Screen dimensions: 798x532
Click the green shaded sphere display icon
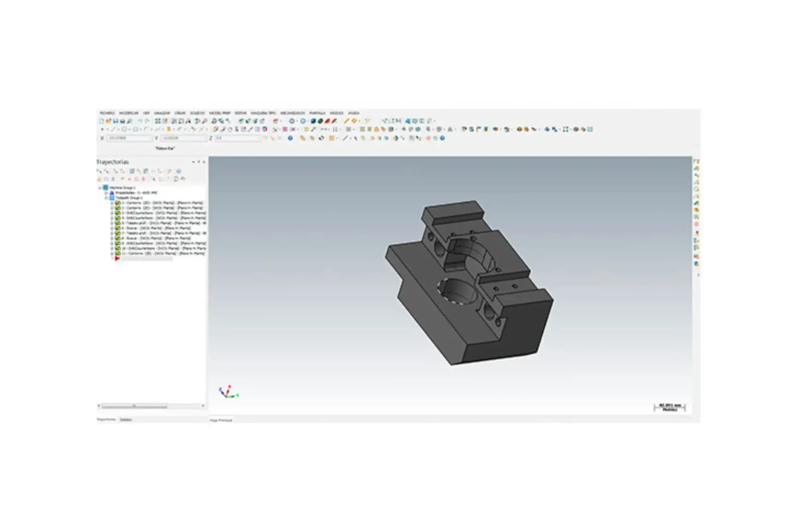pyautogui.click(x=320, y=121)
